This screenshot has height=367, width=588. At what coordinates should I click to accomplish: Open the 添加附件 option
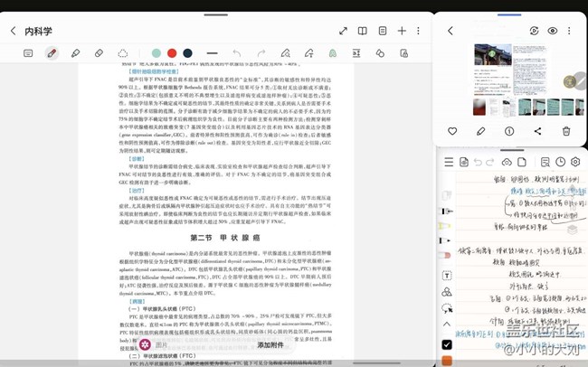pos(270,344)
